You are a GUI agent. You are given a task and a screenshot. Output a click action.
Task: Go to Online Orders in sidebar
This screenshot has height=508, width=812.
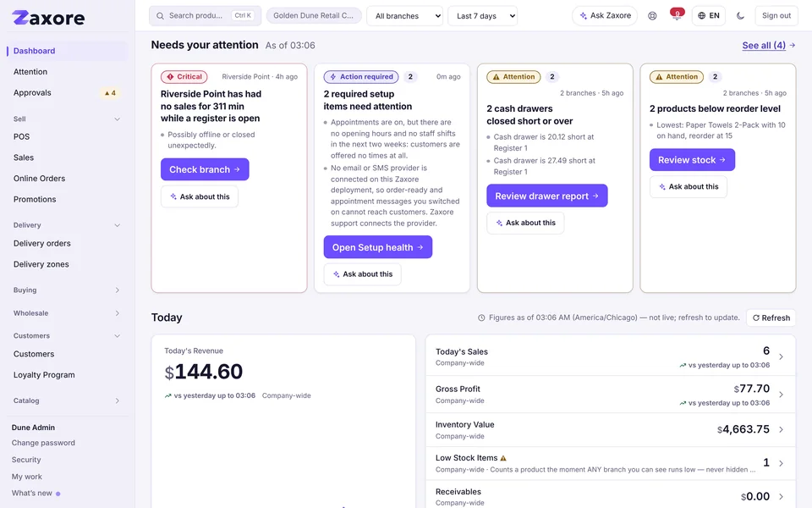point(40,179)
